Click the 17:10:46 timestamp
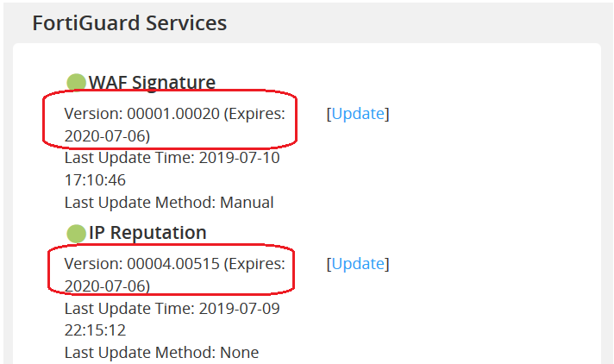The image size is (614, 364). 95,180
